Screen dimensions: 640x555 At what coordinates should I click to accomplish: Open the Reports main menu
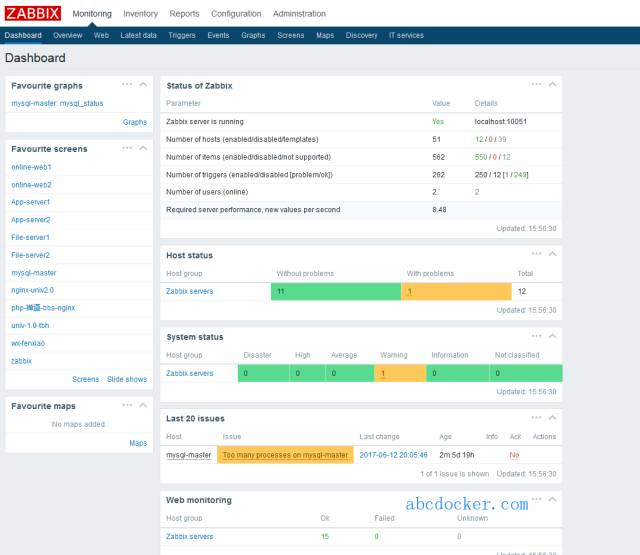click(x=184, y=13)
